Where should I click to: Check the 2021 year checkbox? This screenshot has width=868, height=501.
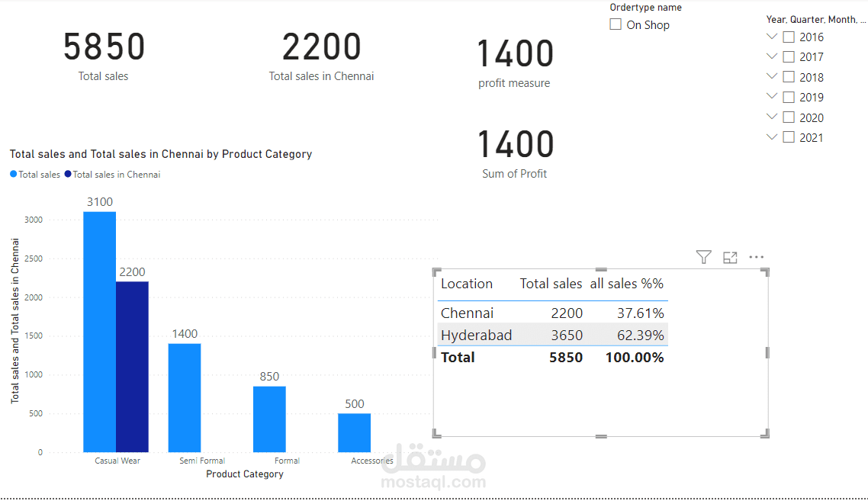[789, 136]
